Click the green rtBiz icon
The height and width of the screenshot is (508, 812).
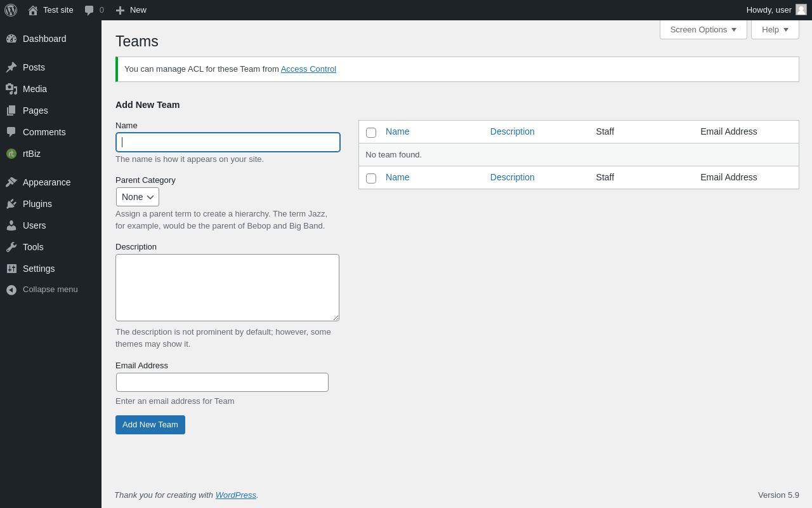pyautogui.click(x=11, y=154)
